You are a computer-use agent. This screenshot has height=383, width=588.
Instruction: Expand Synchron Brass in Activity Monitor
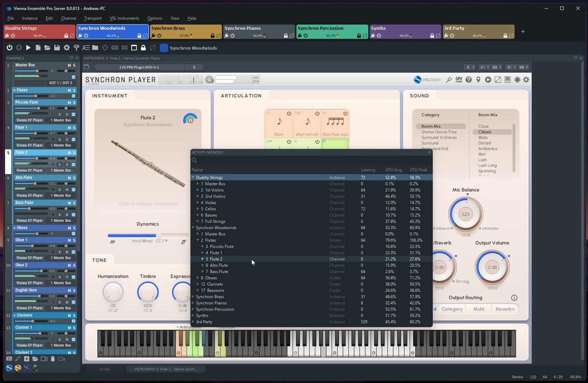tap(193, 297)
